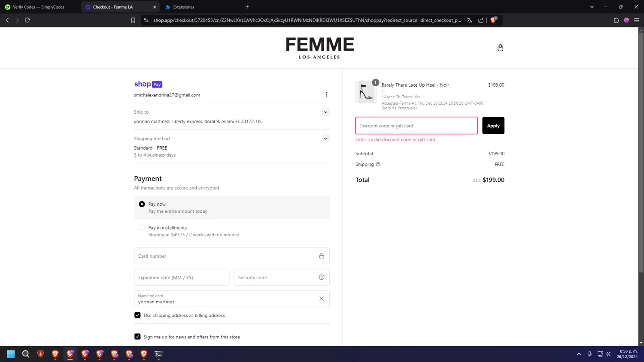Viewport: 644px width, 362px height.
Task: Open Brave Shields icon
Action: click(x=494, y=20)
